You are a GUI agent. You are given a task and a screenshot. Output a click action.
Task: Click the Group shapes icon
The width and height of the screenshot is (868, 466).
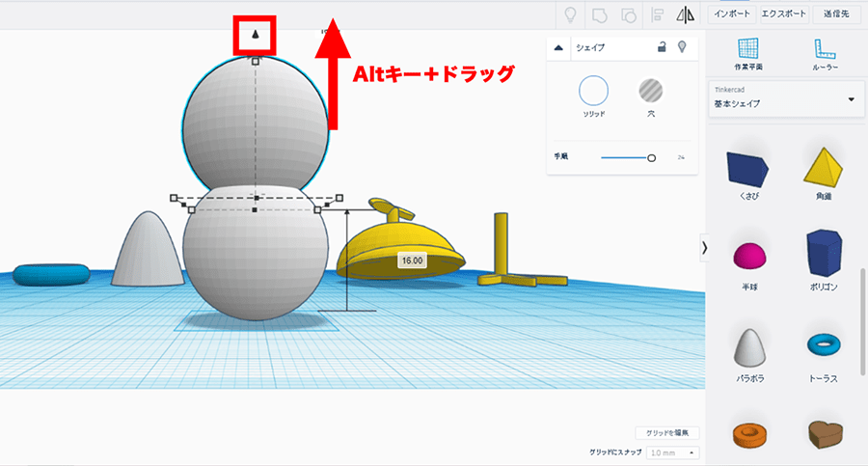point(600,14)
